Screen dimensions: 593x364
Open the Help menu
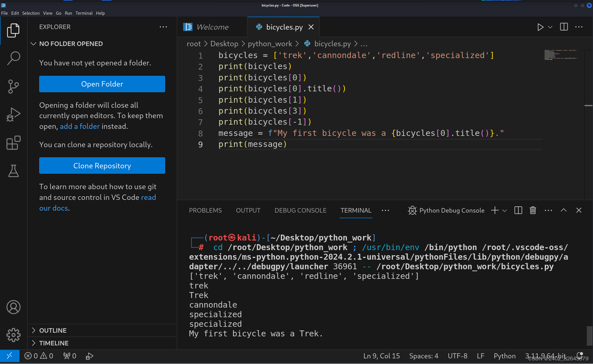tap(100, 13)
